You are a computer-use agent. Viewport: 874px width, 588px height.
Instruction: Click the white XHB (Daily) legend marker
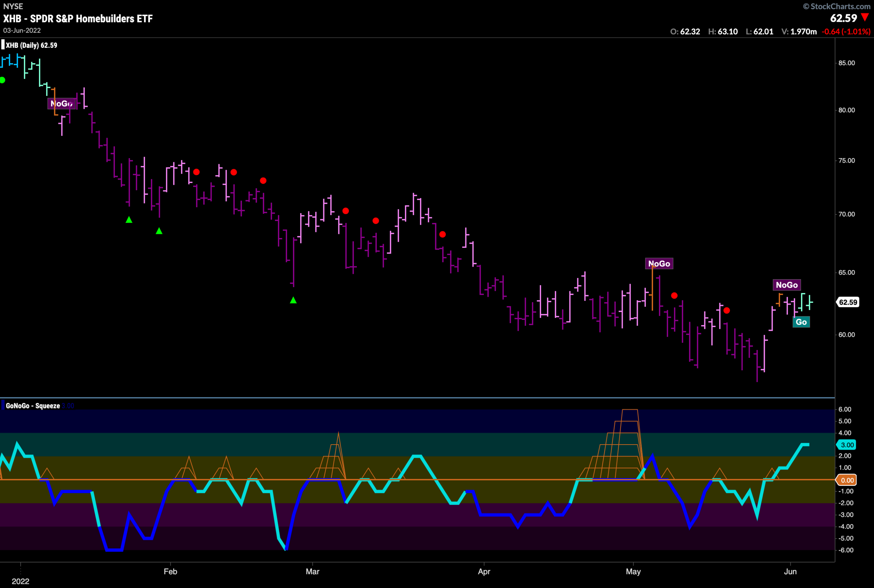(3, 45)
